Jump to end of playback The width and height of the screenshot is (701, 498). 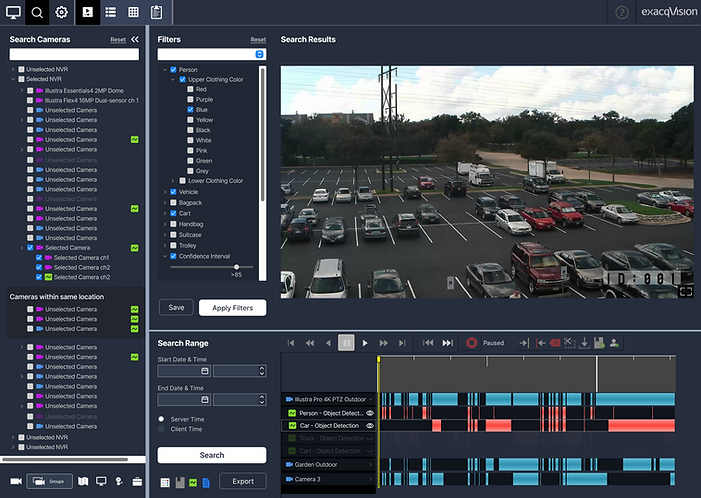coord(402,343)
